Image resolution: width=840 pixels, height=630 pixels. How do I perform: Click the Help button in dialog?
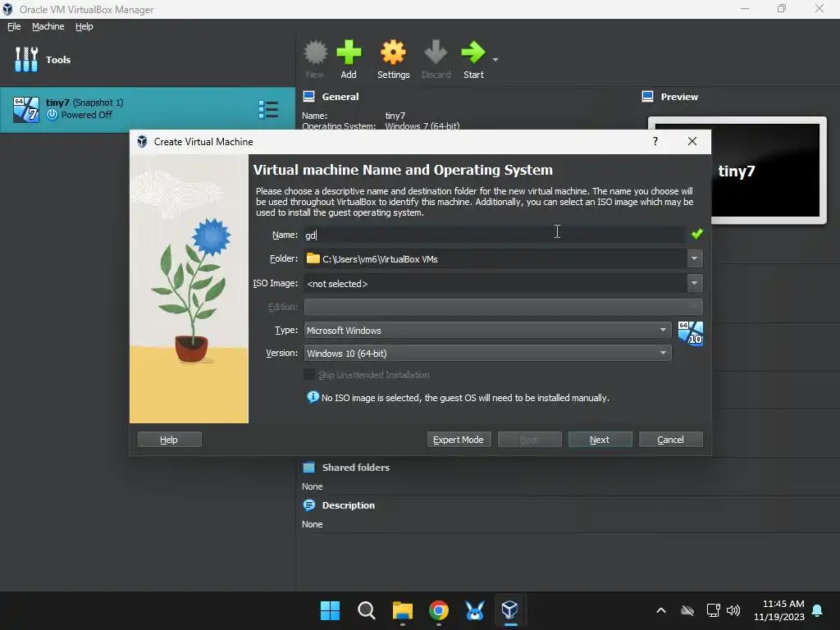tap(169, 440)
